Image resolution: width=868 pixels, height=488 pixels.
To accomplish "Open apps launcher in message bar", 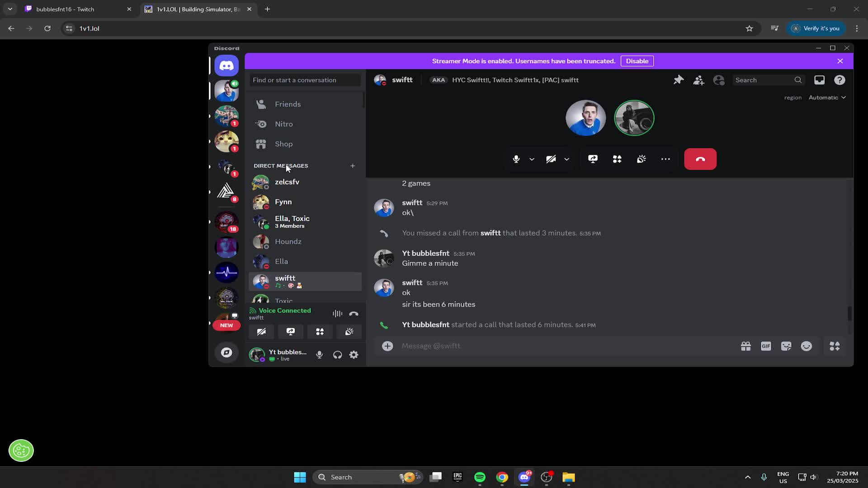I will click(835, 346).
